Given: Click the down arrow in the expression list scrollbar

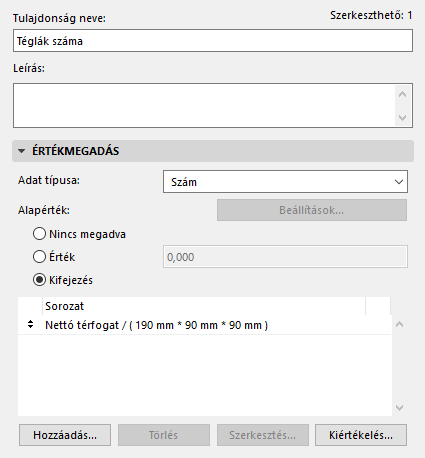Looking at the screenshot, I should click(x=399, y=407).
